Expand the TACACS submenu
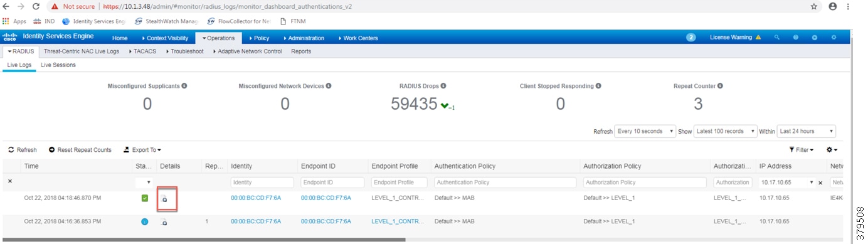 (x=143, y=51)
